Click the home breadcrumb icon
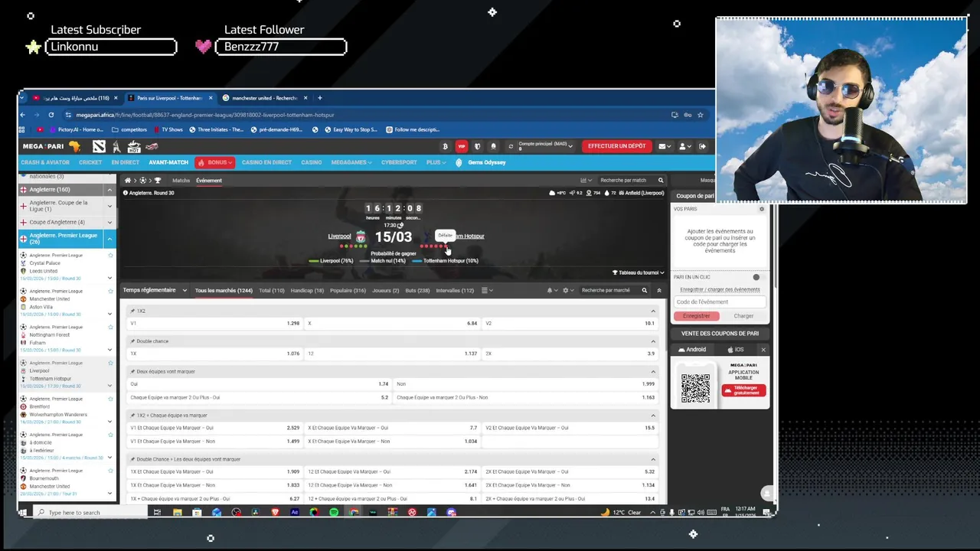The height and width of the screenshot is (551, 980). [128, 181]
